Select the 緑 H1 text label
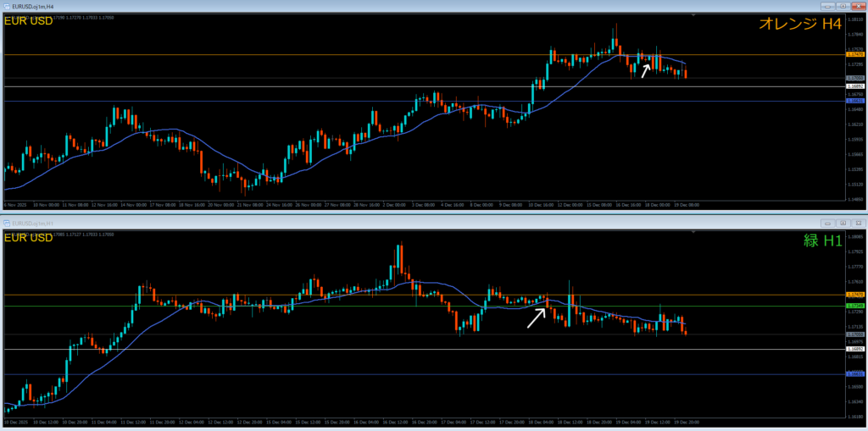 [822, 241]
